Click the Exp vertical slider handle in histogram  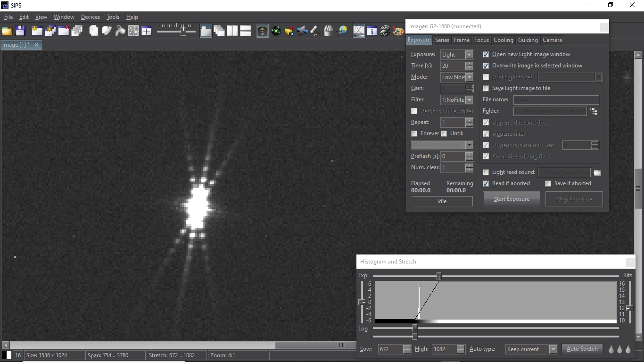(x=362, y=302)
